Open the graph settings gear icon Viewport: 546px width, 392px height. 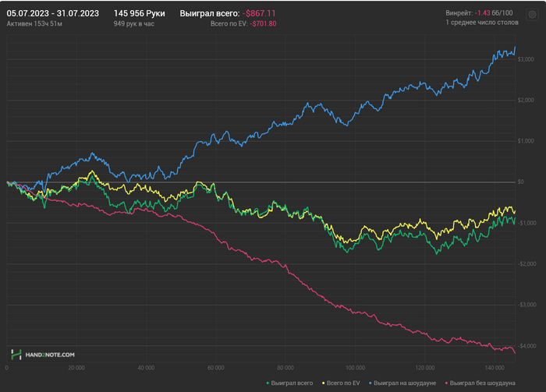click(532, 15)
